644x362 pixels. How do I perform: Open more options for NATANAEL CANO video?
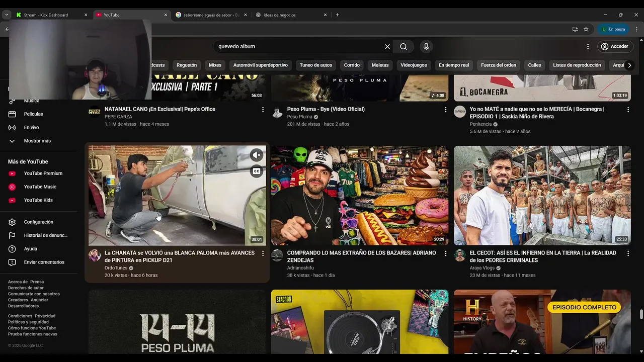pyautogui.click(x=263, y=109)
